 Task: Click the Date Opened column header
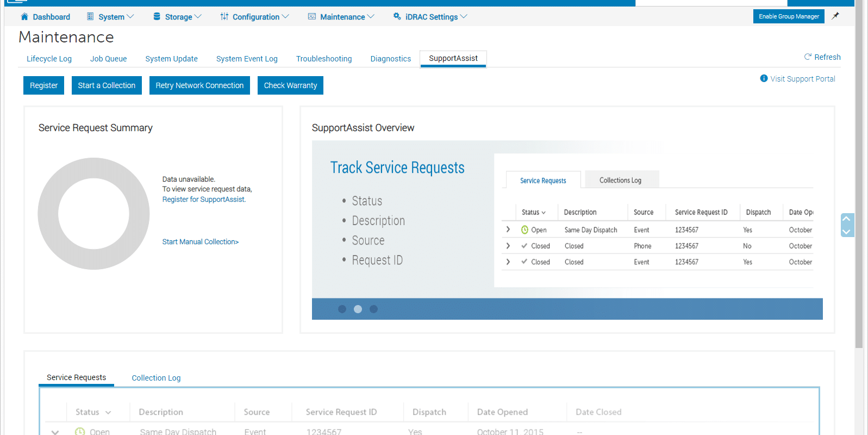click(502, 412)
